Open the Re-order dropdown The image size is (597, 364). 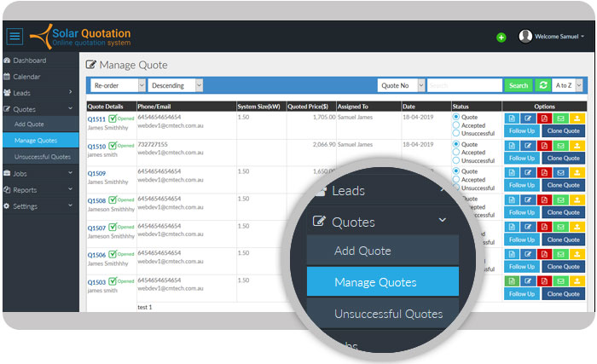(118, 85)
